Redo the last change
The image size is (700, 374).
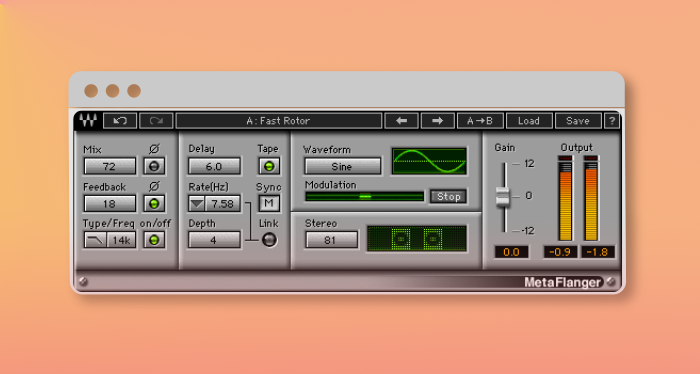(156, 121)
